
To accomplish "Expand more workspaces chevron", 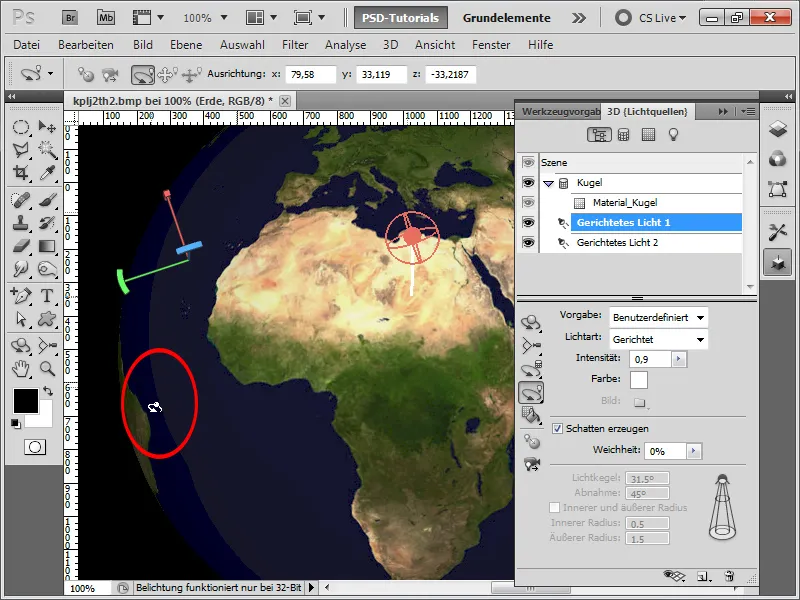I will (x=579, y=18).
